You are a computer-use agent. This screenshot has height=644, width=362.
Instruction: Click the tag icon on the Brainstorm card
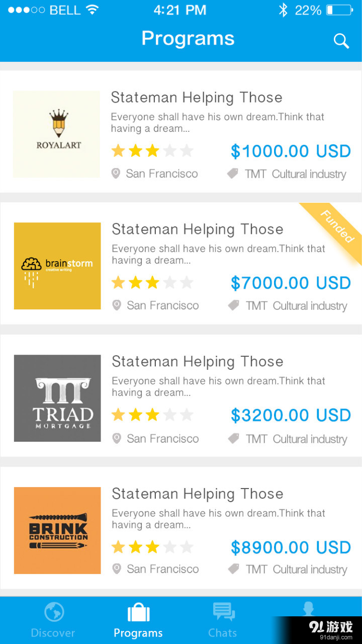click(x=233, y=305)
